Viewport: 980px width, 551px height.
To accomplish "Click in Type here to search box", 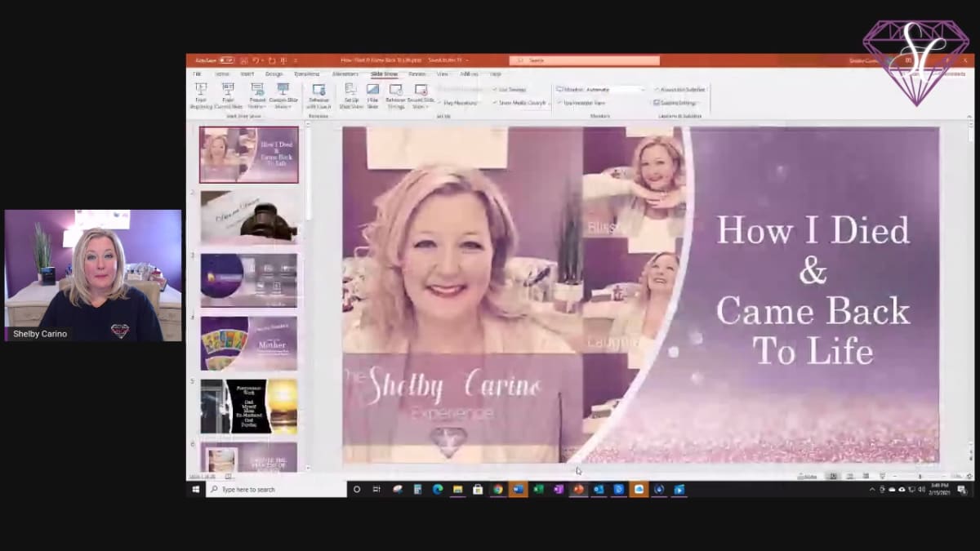I will click(276, 489).
